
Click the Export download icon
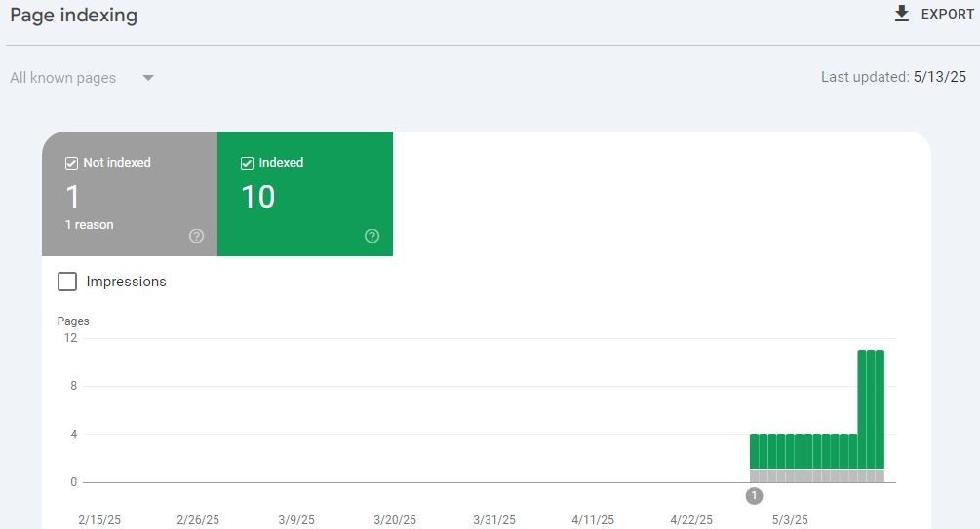[901, 14]
